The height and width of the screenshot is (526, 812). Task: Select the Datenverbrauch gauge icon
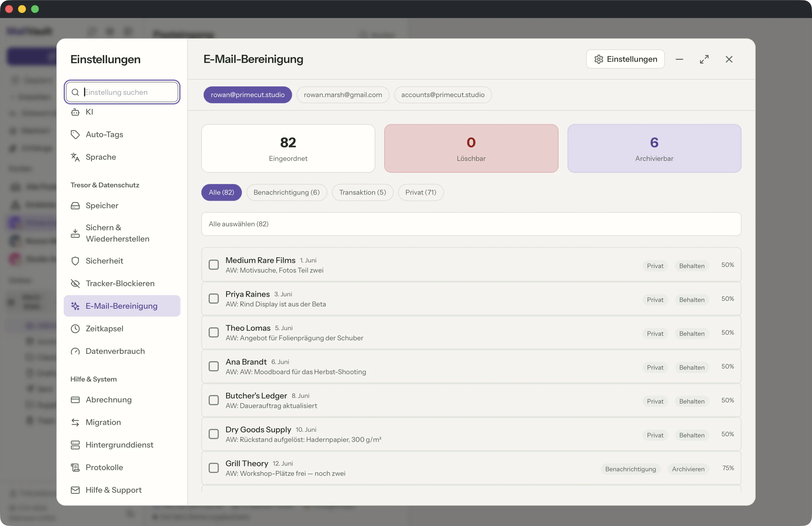tap(75, 351)
